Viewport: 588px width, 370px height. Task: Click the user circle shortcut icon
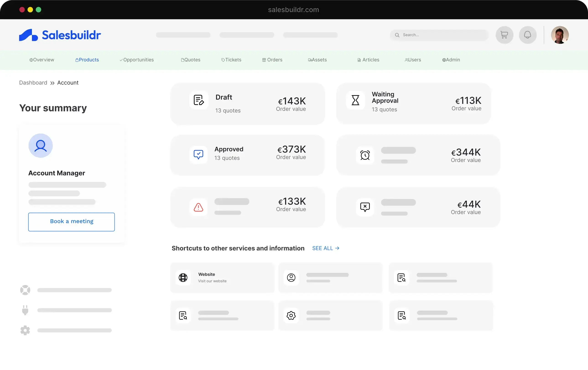(x=291, y=278)
